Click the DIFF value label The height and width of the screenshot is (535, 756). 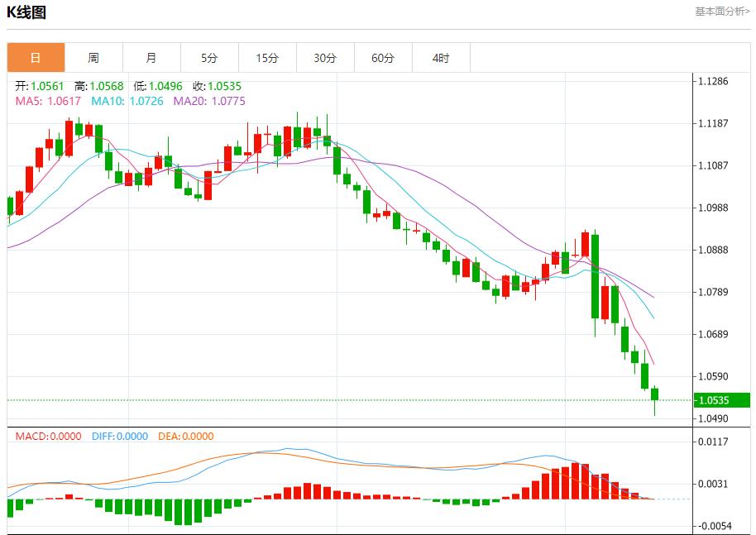click(x=119, y=437)
